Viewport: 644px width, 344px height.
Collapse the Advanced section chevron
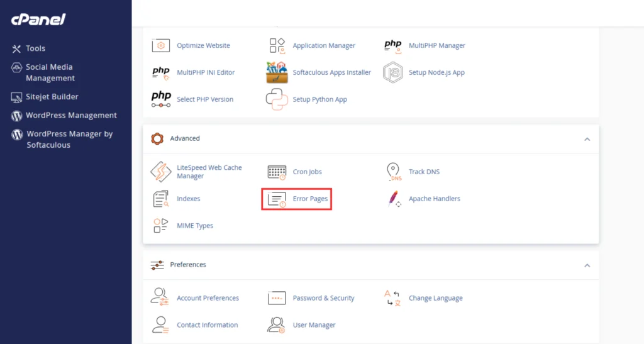(x=587, y=139)
